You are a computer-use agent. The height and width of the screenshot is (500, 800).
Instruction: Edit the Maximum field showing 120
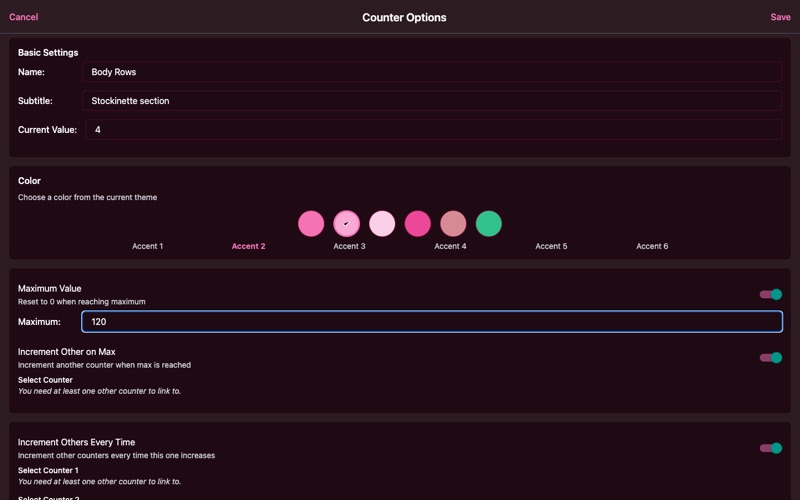(x=432, y=321)
